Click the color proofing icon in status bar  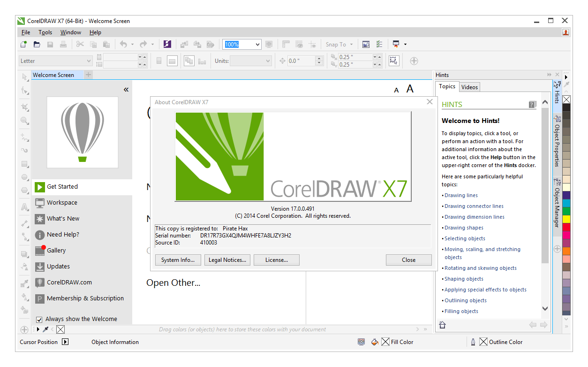point(361,342)
